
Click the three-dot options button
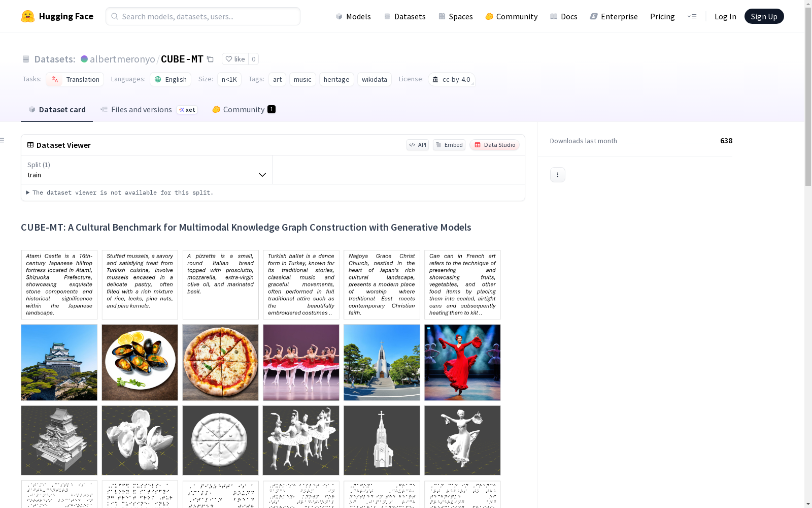(558, 175)
